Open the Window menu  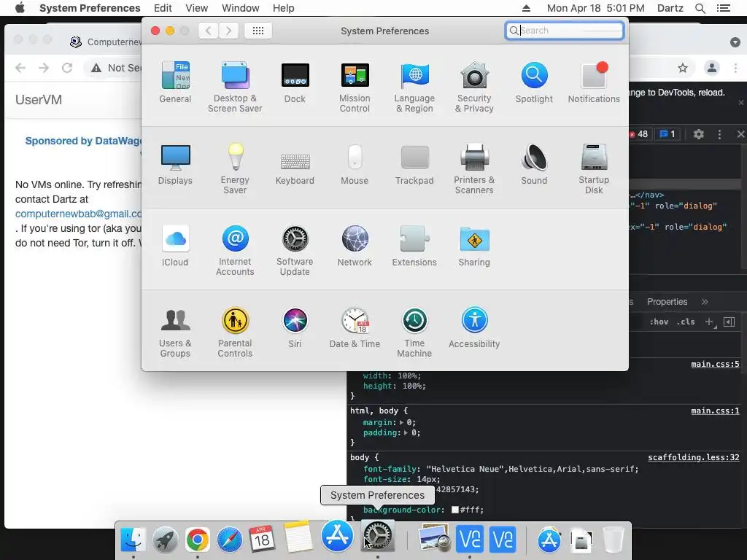pyautogui.click(x=241, y=8)
